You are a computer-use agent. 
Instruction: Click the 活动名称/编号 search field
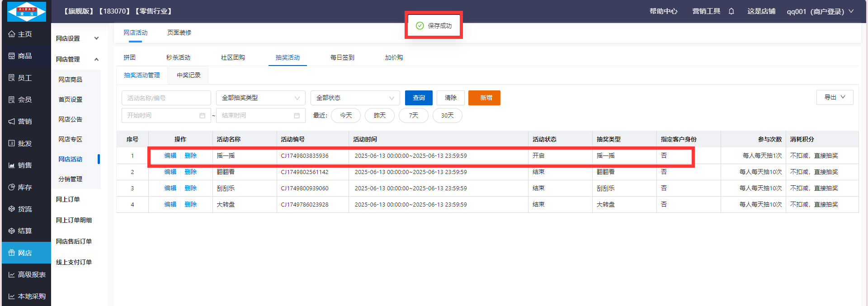[x=166, y=98]
